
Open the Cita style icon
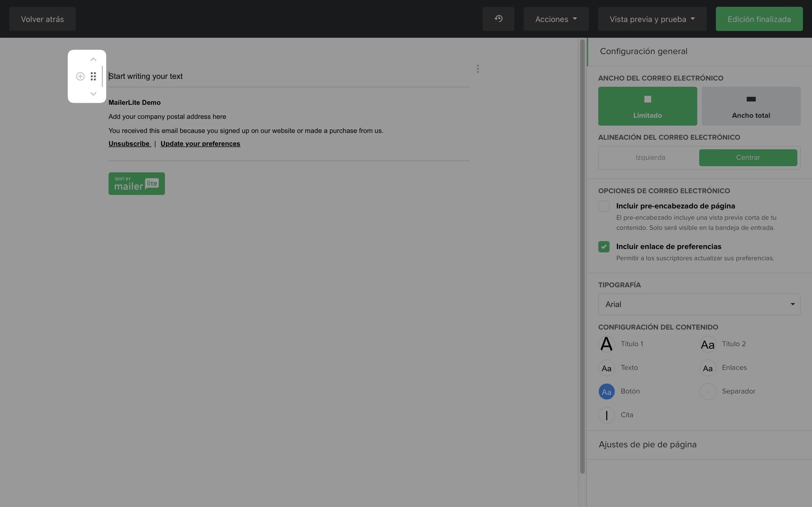[606, 415]
